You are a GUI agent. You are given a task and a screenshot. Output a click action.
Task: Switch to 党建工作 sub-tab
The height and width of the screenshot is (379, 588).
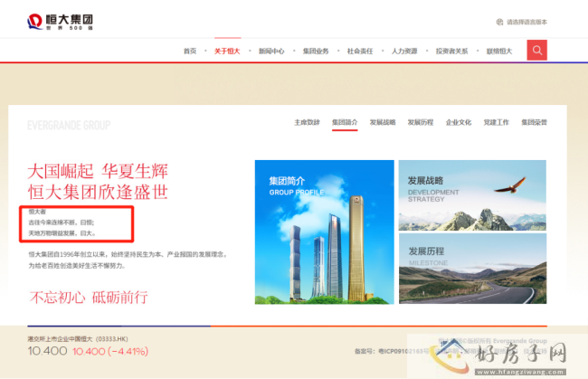(496, 122)
